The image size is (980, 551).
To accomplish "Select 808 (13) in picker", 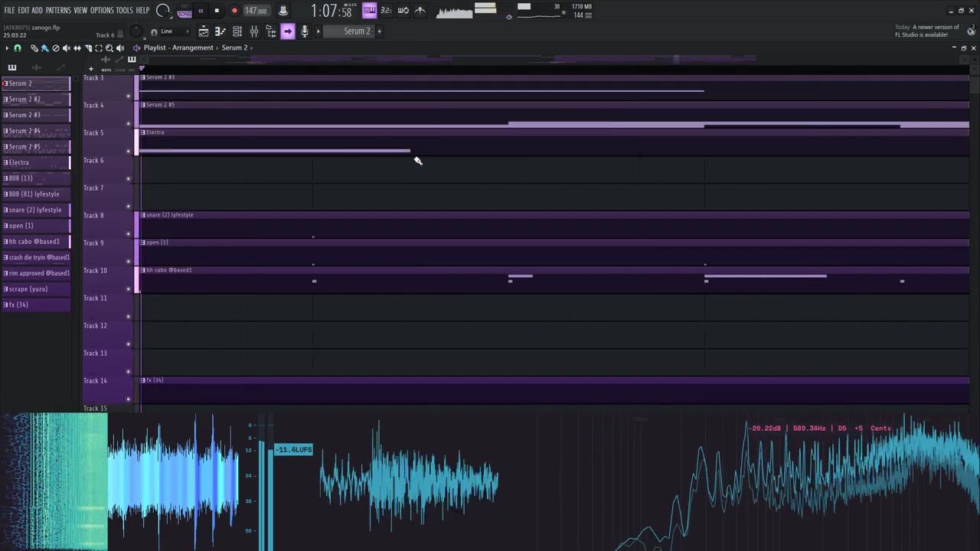I will click(36, 178).
